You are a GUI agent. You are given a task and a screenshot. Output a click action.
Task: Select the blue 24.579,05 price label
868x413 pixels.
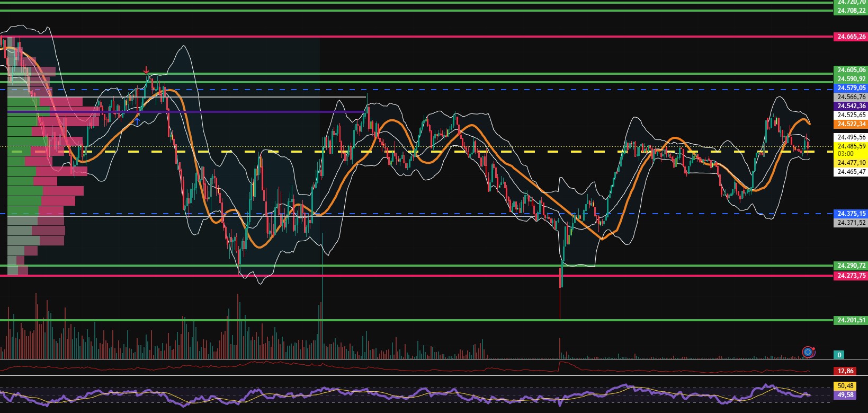[851, 88]
